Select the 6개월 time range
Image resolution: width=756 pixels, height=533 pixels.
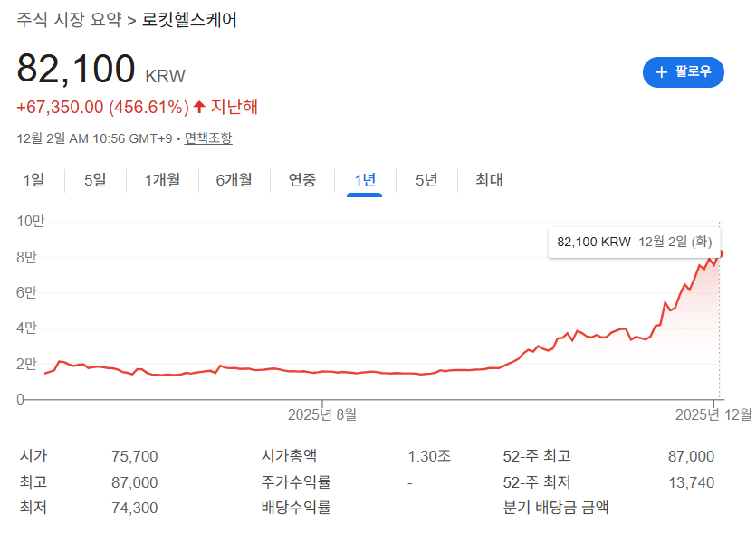coord(234,181)
